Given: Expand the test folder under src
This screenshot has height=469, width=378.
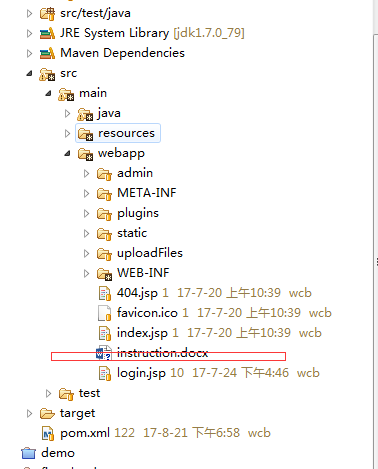Looking at the screenshot, I should tap(48, 393).
